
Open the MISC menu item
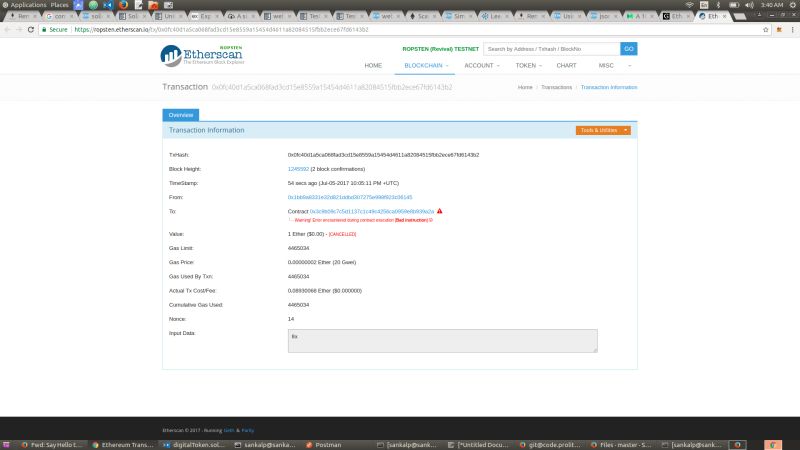(606, 65)
